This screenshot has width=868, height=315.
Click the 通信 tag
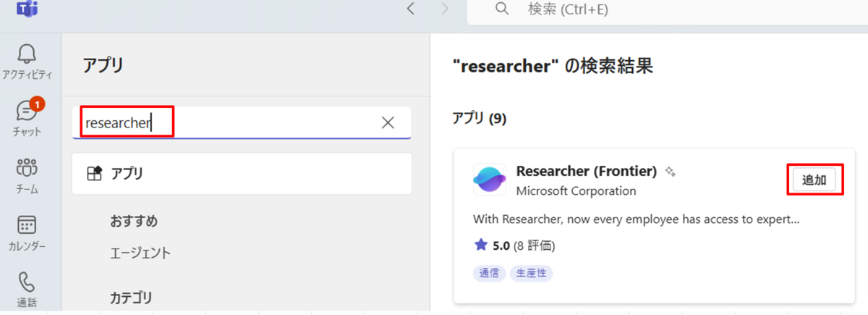click(489, 274)
